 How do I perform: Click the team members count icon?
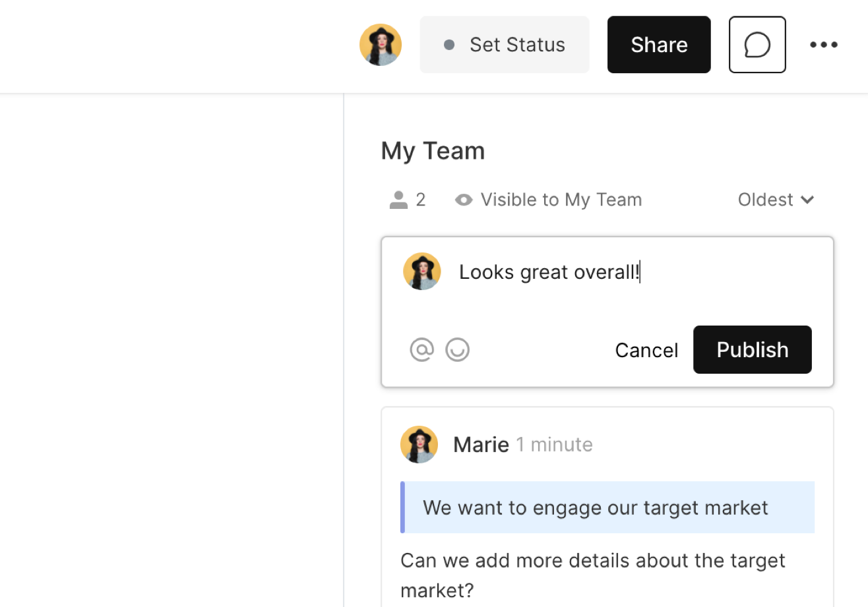(398, 200)
